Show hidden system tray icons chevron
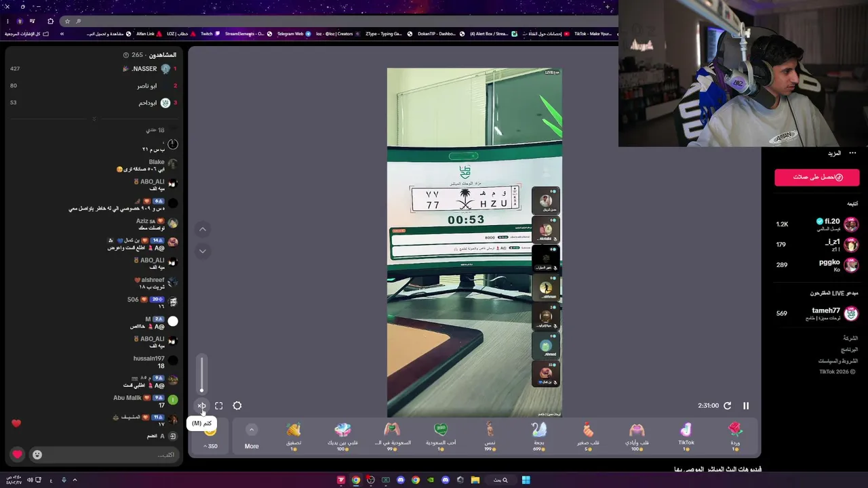The image size is (868, 488). pos(75,480)
